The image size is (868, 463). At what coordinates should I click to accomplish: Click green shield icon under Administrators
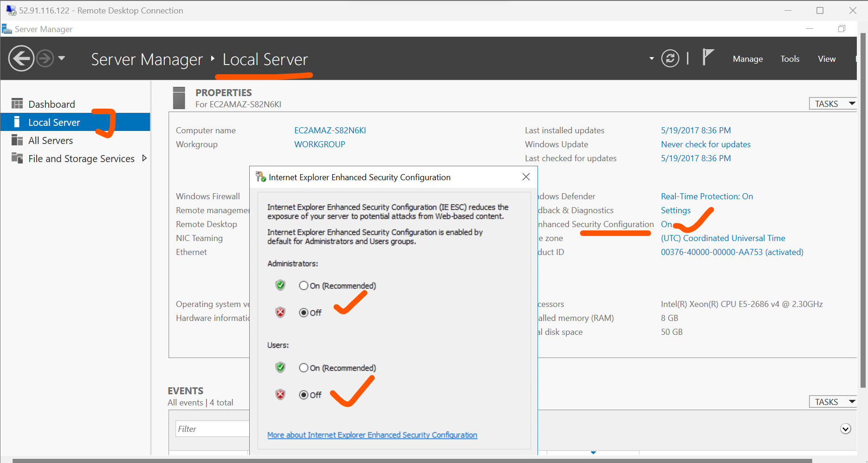pos(280,285)
